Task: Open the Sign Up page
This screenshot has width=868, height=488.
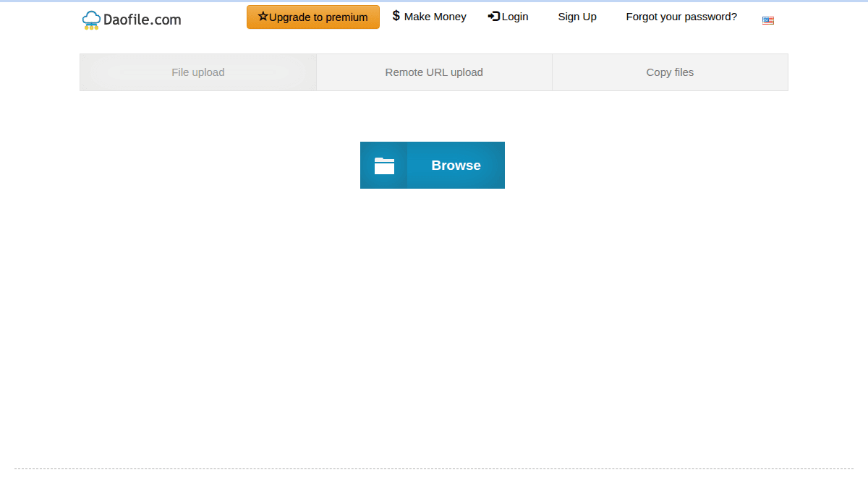Action: click(x=577, y=16)
